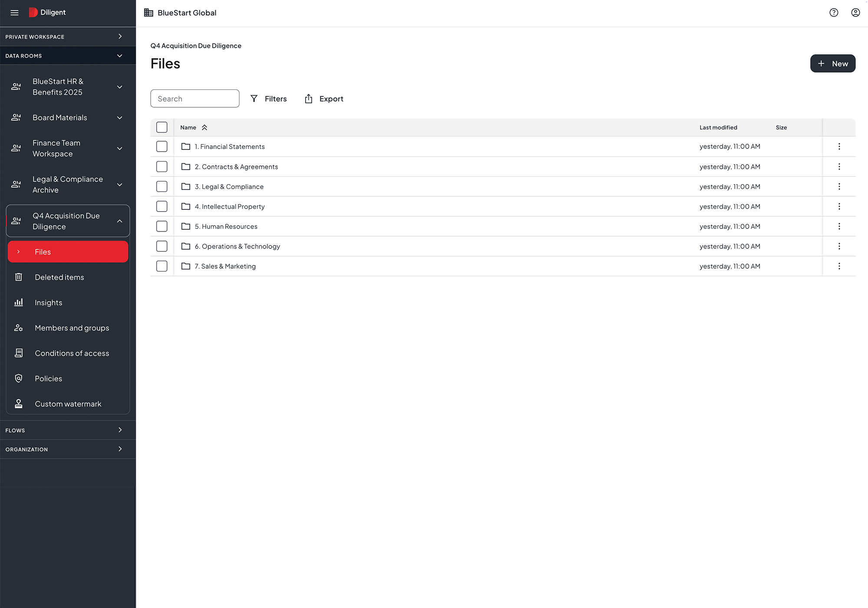Image resolution: width=868 pixels, height=608 pixels.
Task: Check the box for 4. Intellectual Property
Action: tap(162, 206)
